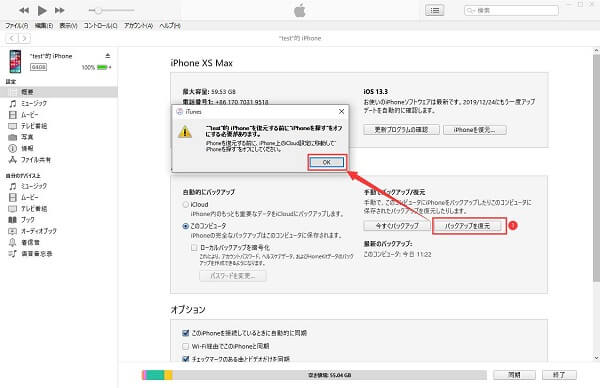Enable Wi-Fi sync with this iPhone checkbox
600x388 pixels.
186,346
